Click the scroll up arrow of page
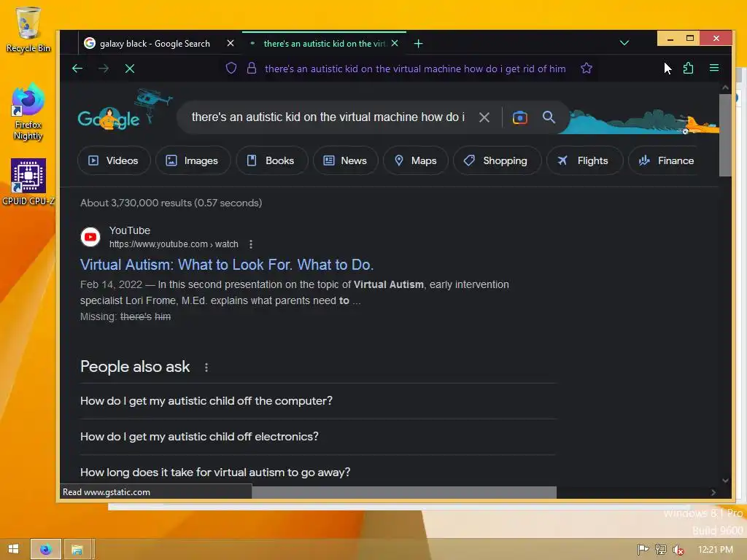Viewport: 747px width, 560px height. tap(725, 88)
